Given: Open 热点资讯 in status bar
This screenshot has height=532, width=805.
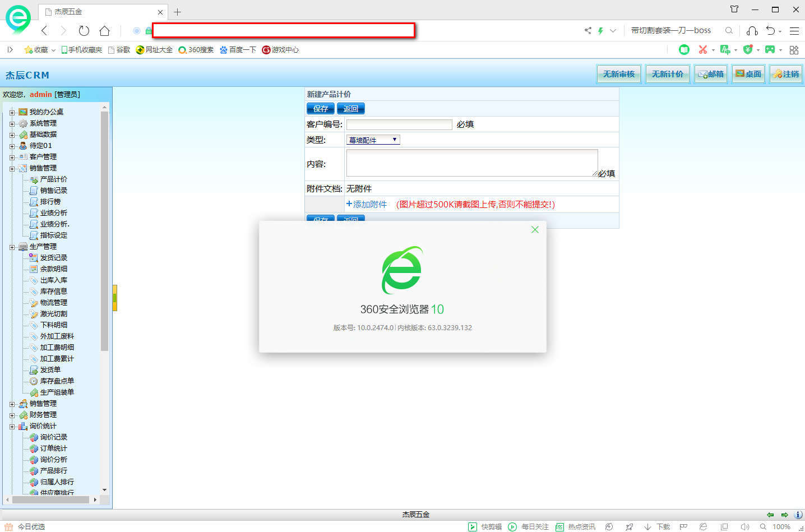Looking at the screenshot, I should (x=576, y=527).
